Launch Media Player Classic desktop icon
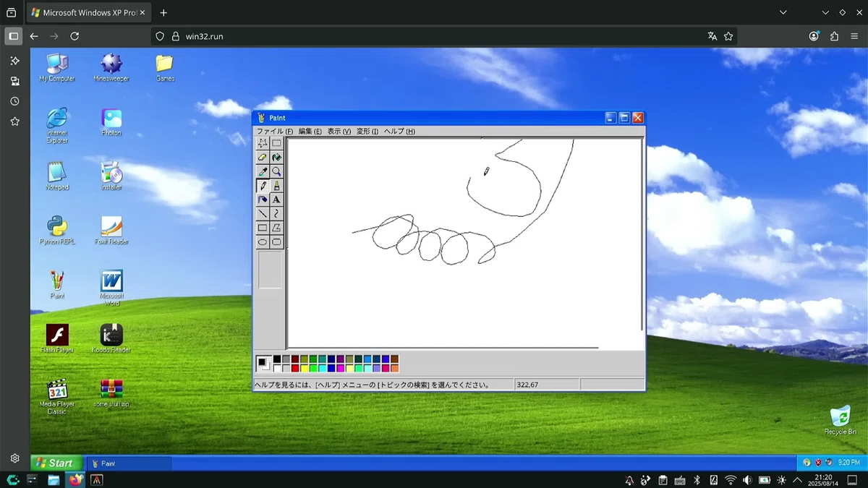 coord(57,396)
